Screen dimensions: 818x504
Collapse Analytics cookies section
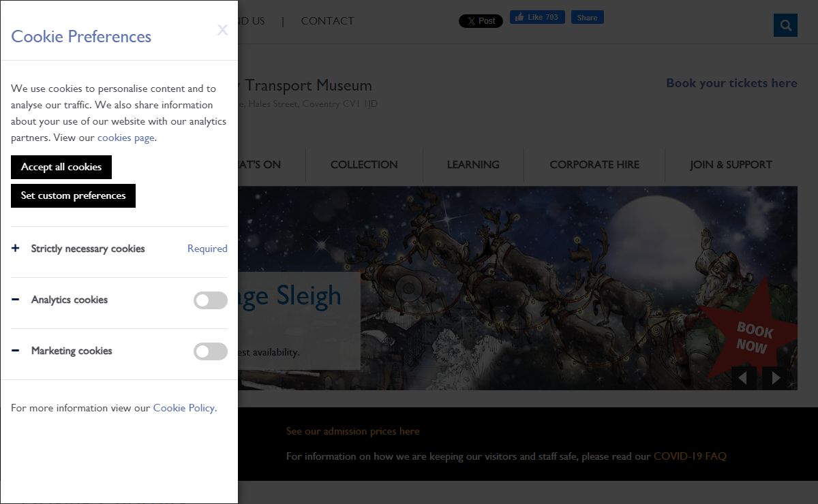[x=16, y=300]
